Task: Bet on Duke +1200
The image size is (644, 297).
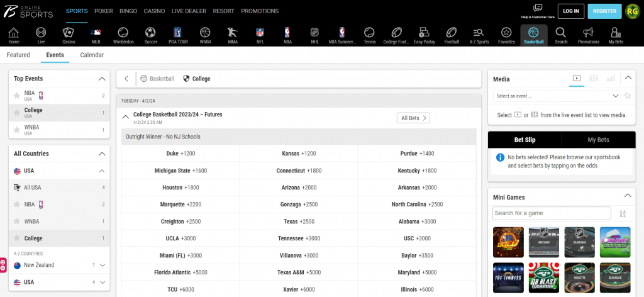Action: tap(180, 154)
